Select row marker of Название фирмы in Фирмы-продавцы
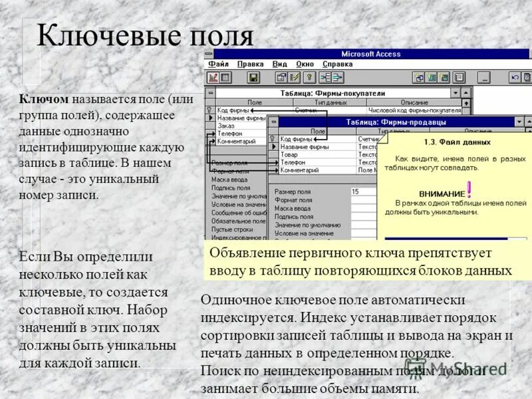This screenshot has width=532, height=399. (x=273, y=146)
